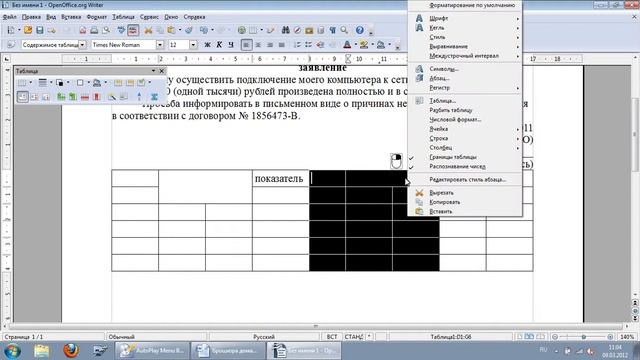
Task: Toggle Align Left paragraph button
Action: [246, 45]
